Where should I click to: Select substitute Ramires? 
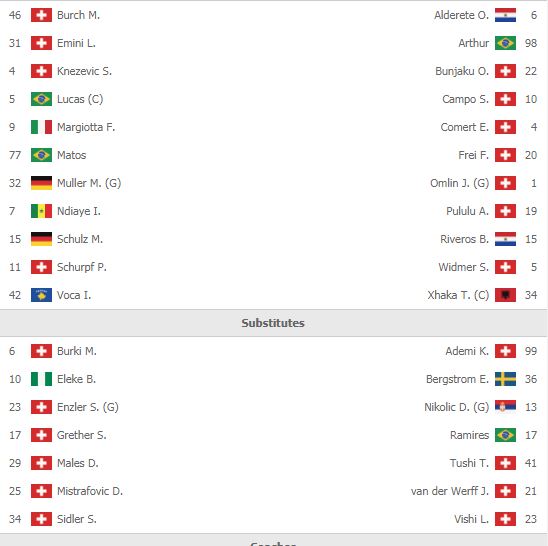469,435
